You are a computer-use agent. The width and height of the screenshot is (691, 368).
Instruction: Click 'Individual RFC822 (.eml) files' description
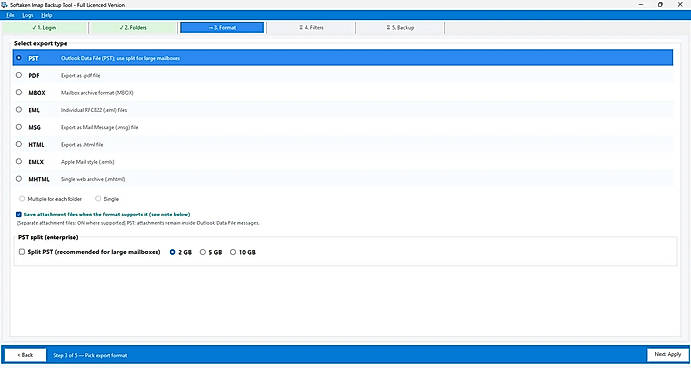pyautogui.click(x=94, y=110)
